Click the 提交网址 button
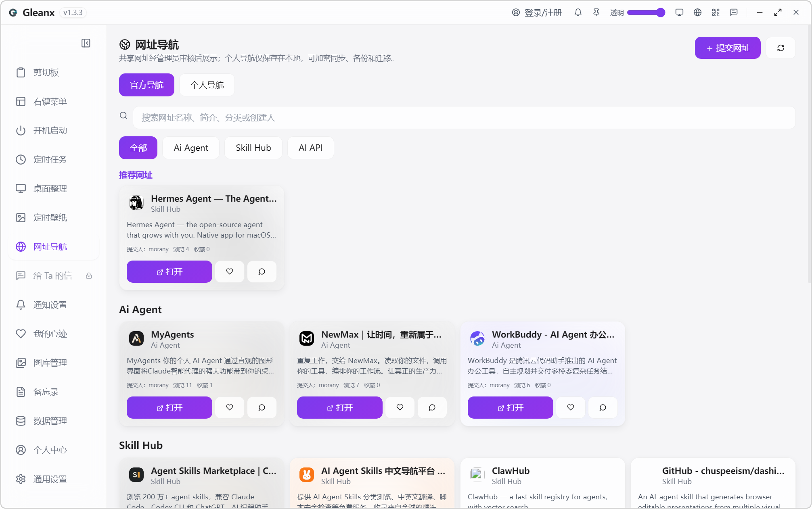Image resolution: width=812 pixels, height=509 pixels. pos(728,48)
